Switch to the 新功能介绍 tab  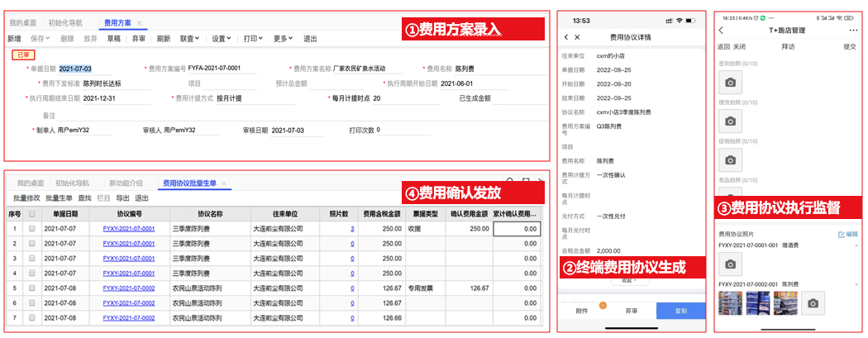point(126,183)
